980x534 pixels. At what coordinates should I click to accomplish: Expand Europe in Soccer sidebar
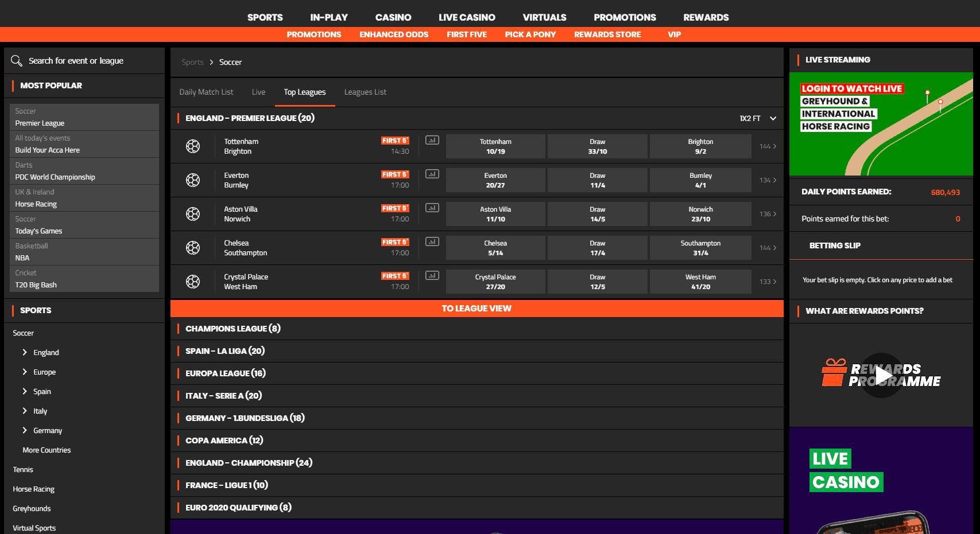25,372
